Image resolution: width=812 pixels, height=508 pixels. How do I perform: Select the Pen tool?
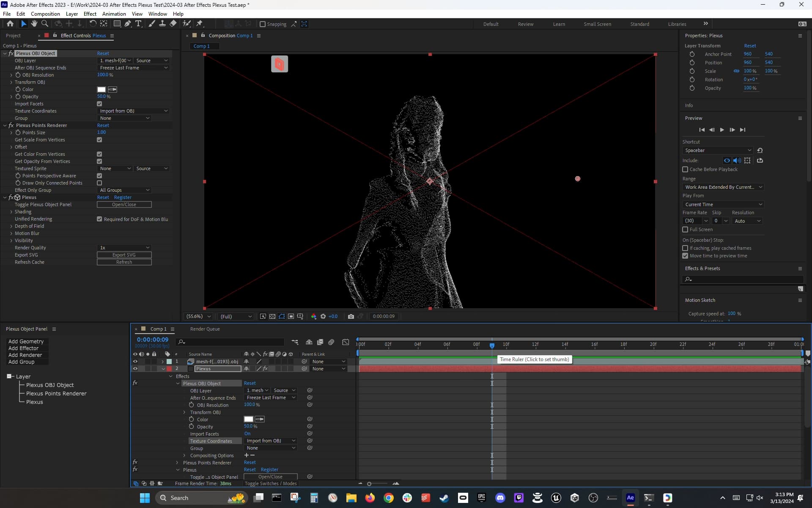[128, 24]
